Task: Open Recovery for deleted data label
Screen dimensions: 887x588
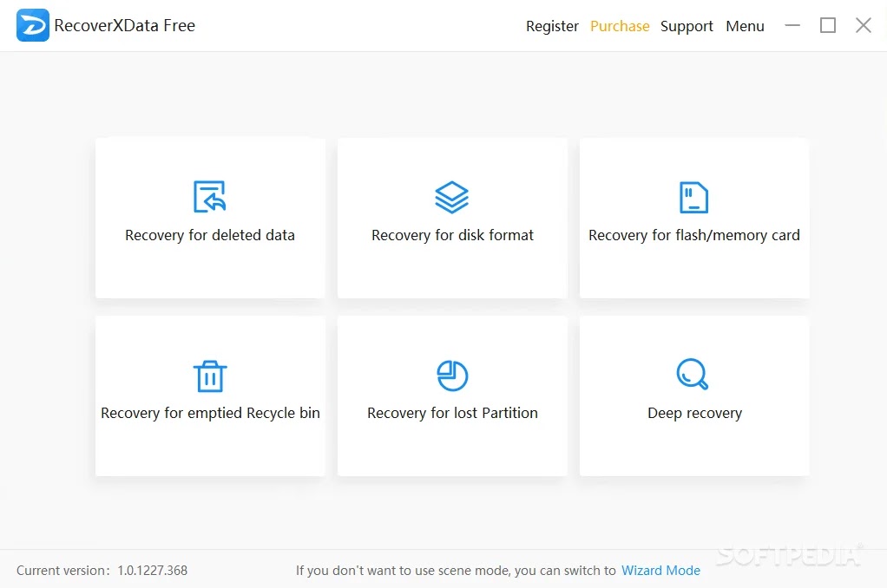Action: (x=210, y=235)
